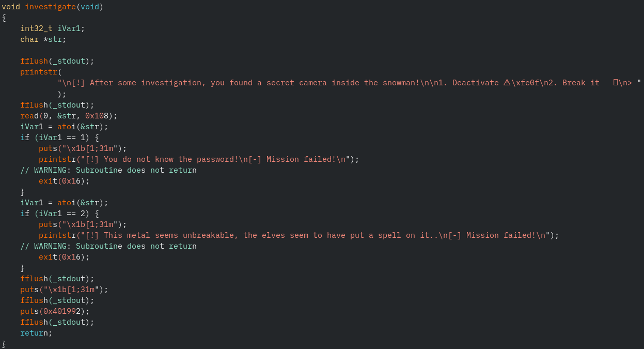Select the 0x108 size argument
Image resolution: width=644 pixels, height=349 pixels.
click(97, 116)
